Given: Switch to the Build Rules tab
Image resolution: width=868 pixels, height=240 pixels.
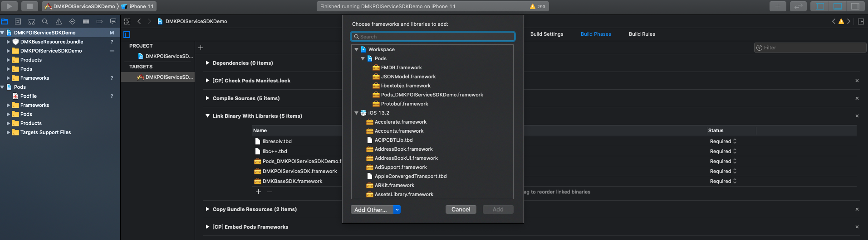Looking at the screenshot, I should pos(642,34).
